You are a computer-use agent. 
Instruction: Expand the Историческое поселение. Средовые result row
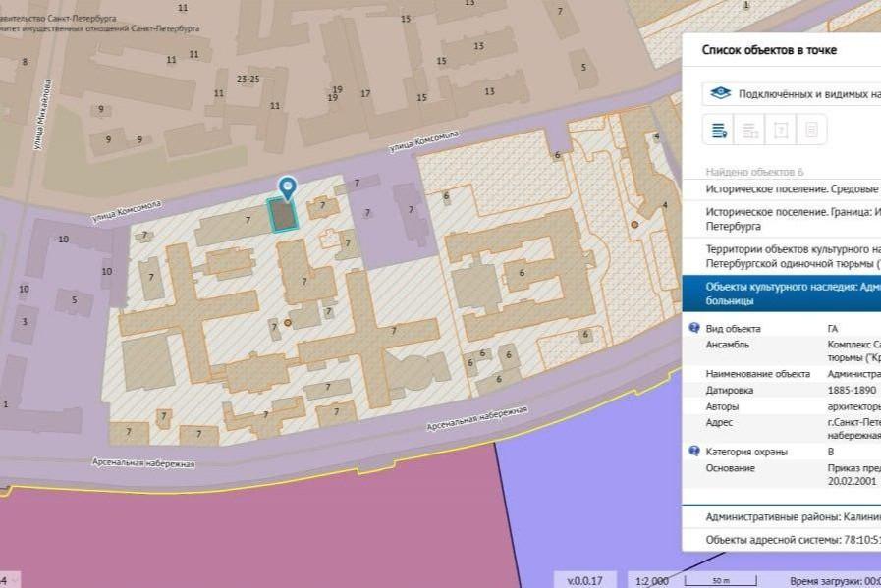tap(782, 189)
